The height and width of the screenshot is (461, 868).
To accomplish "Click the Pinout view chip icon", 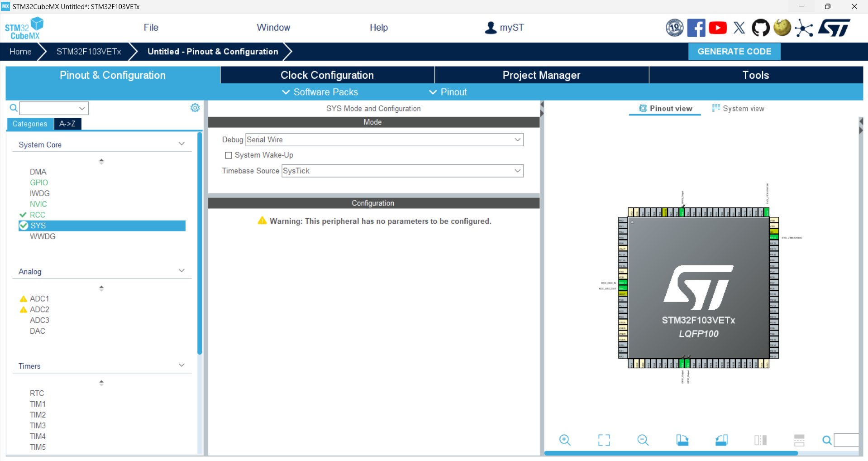I will coord(643,108).
